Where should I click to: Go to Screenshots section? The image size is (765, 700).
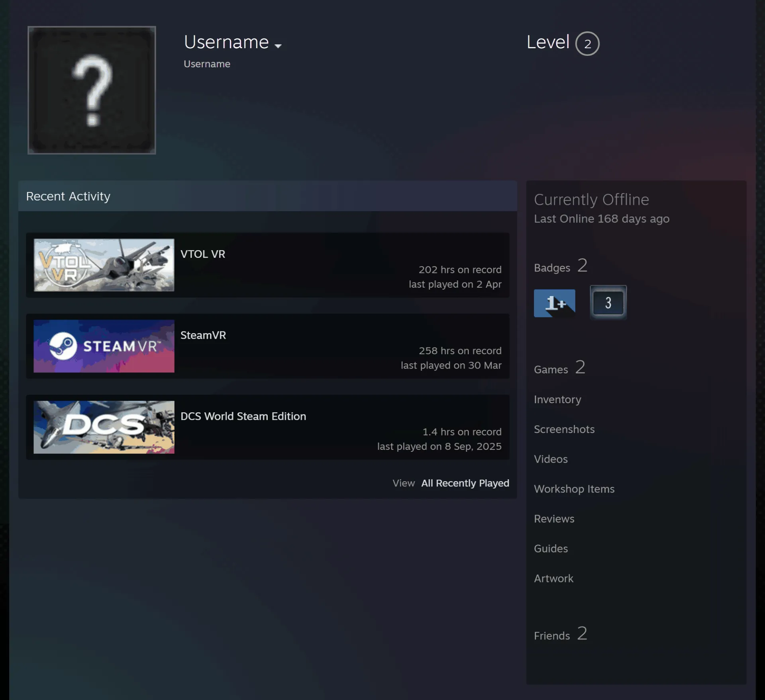click(564, 429)
